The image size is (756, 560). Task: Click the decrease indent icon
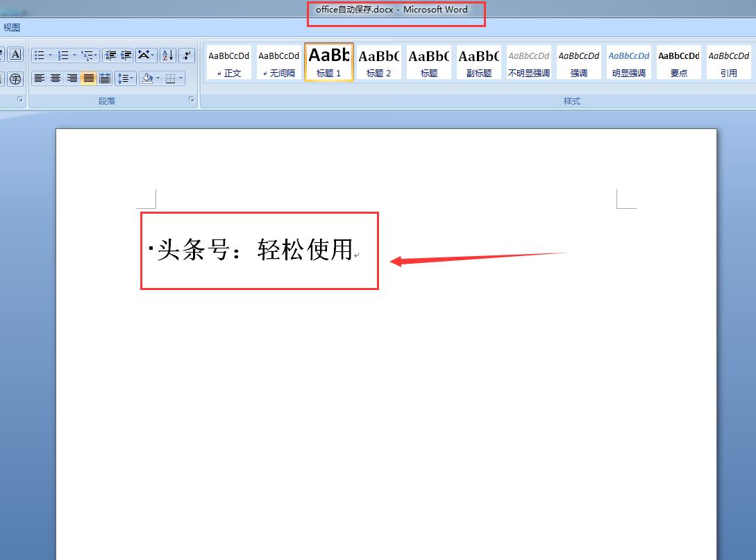pos(110,55)
